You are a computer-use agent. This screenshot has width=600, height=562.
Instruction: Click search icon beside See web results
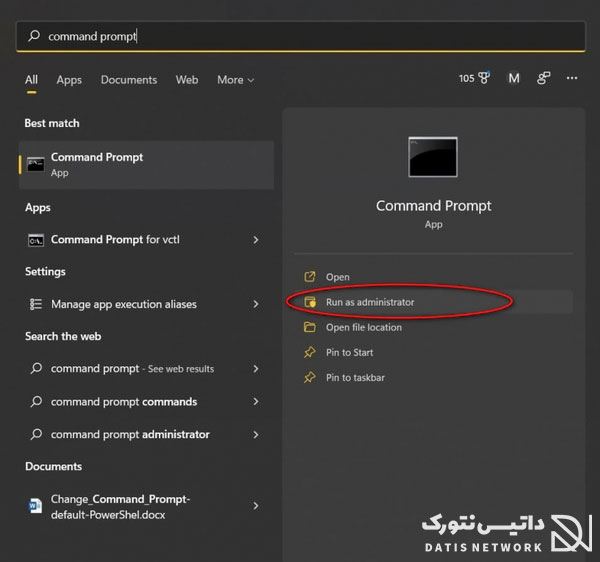click(36, 368)
